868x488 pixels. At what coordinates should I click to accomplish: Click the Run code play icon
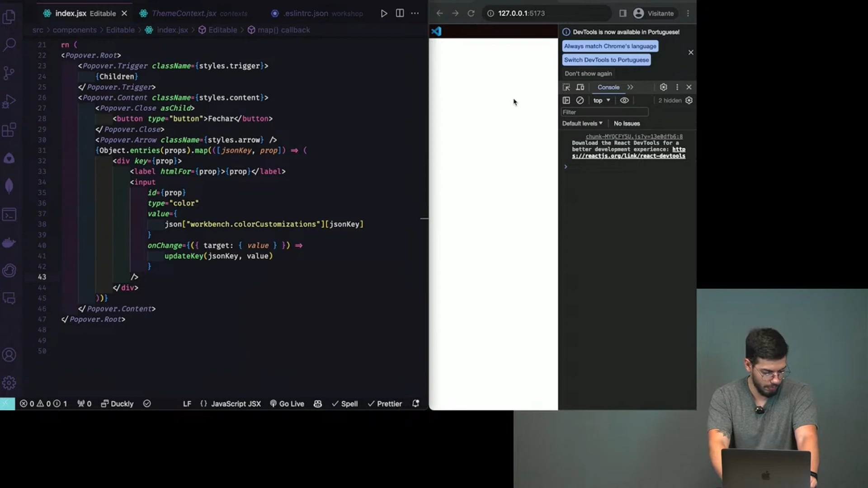[x=384, y=13]
